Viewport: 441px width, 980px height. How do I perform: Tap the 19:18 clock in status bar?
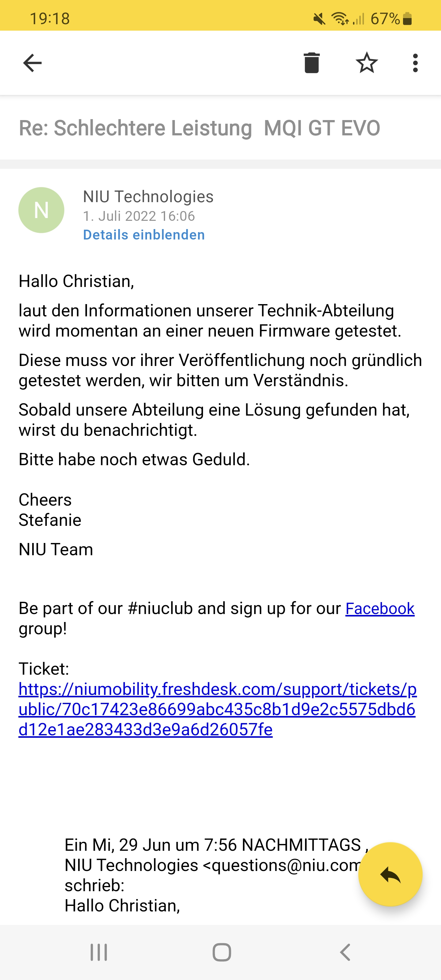(x=50, y=18)
